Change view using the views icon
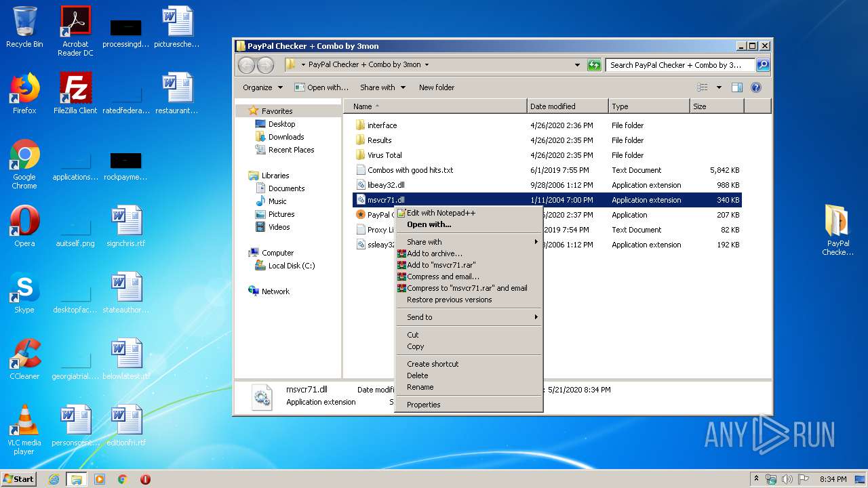 coord(703,87)
